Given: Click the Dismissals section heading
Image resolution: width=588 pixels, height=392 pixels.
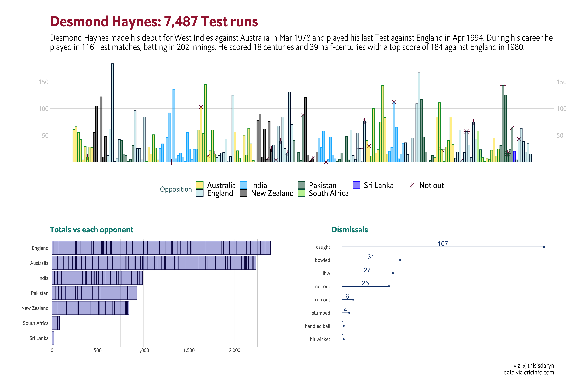Looking at the screenshot, I should (x=350, y=230).
